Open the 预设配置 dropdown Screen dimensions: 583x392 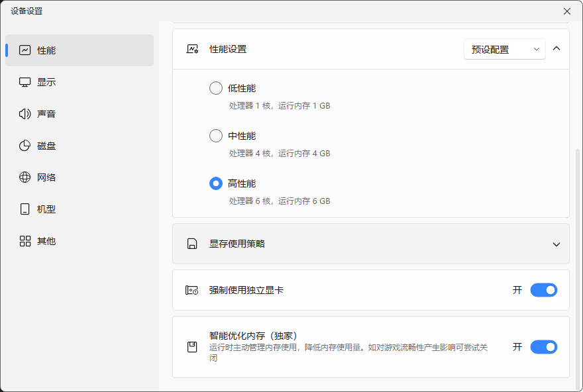(x=504, y=48)
